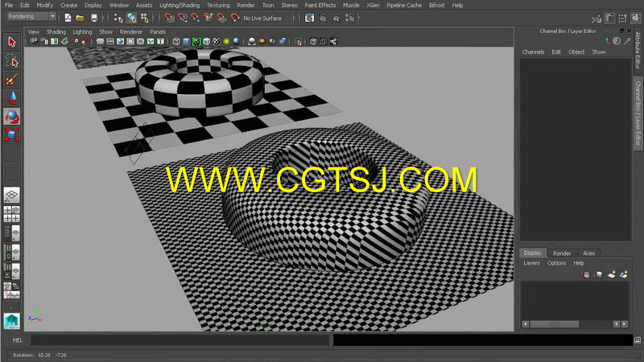
Task: Switch to four view layout
Action: coord(11,214)
